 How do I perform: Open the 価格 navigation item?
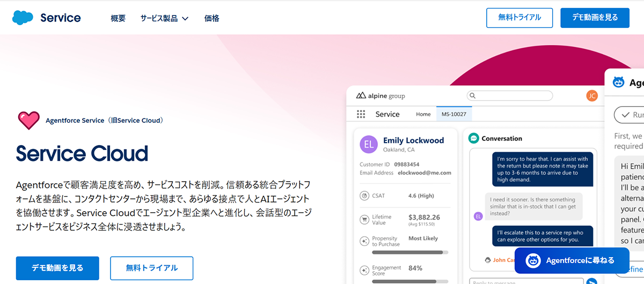[x=211, y=18]
